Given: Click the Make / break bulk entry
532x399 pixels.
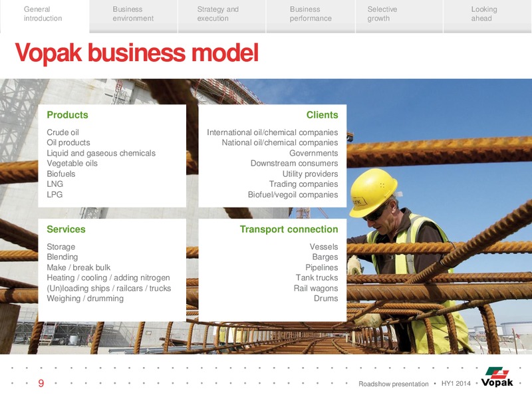Looking at the screenshot, I should [x=78, y=267].
